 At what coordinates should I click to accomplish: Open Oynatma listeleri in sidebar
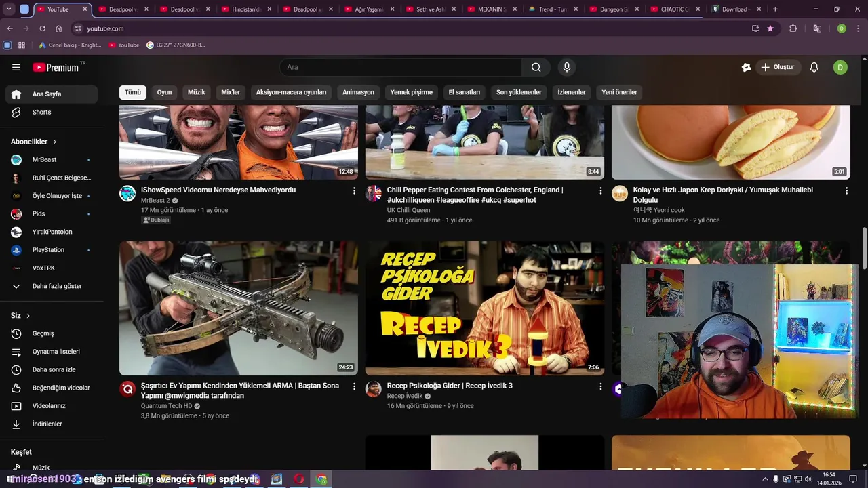pos(52,352)
